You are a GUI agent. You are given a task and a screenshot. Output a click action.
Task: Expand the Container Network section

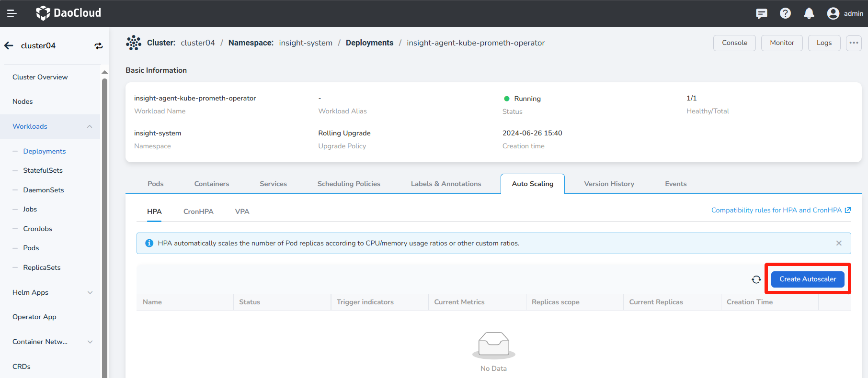(90, 342)
